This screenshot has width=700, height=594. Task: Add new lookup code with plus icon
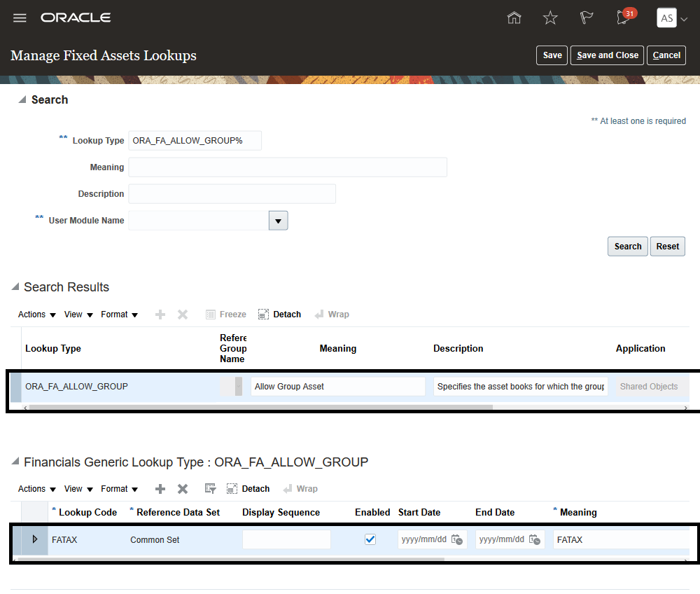160,489
